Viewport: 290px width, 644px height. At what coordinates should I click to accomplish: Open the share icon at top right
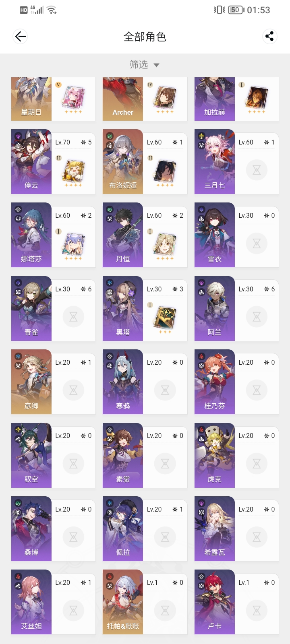coord(269,37)
